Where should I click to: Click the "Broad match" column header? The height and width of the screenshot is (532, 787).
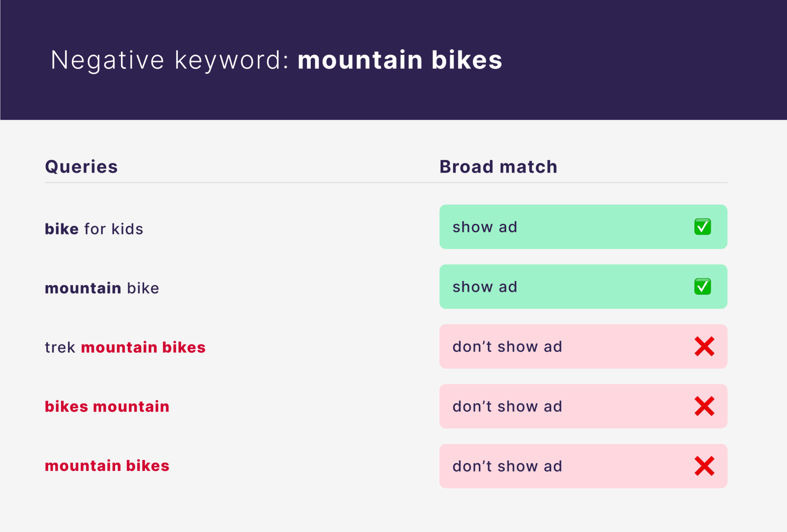[x=498, y=167]
